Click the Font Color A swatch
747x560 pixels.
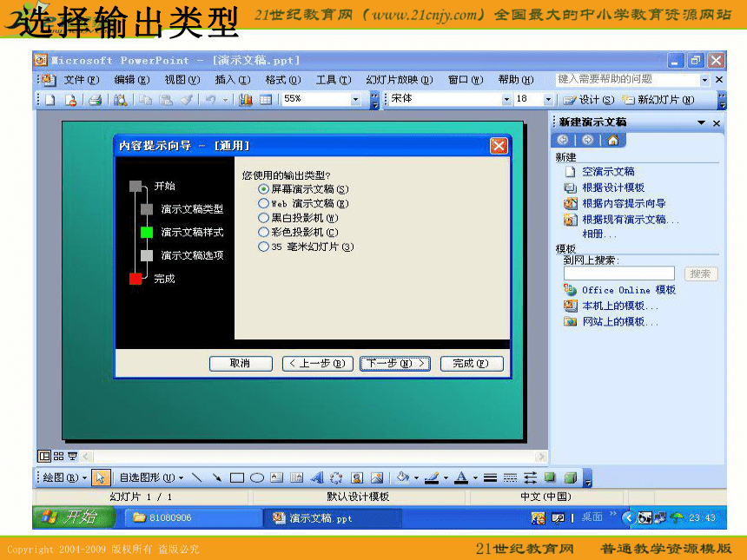461,478
